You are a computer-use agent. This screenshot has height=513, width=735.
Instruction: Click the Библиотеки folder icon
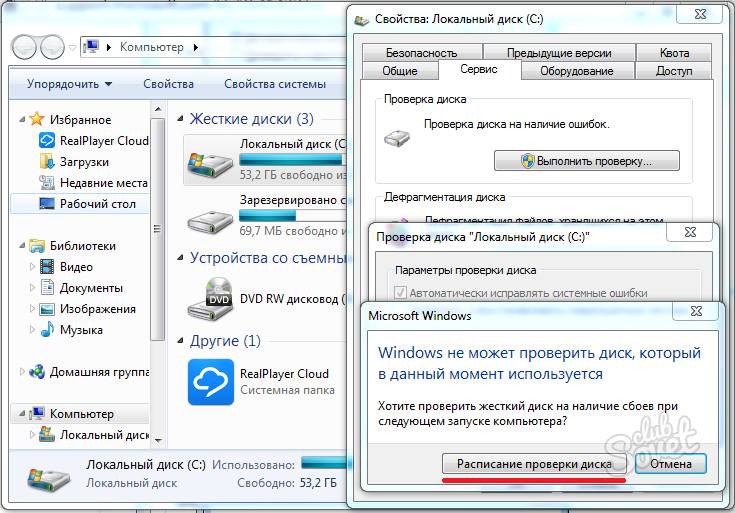pos(37,245)
